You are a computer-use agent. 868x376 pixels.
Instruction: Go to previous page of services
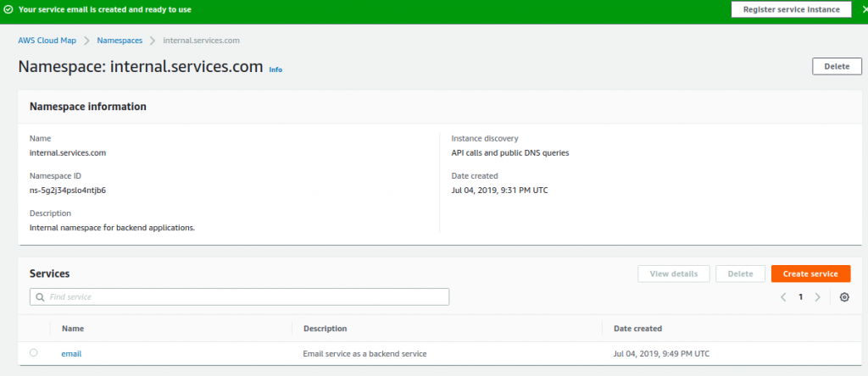point(783,297)
